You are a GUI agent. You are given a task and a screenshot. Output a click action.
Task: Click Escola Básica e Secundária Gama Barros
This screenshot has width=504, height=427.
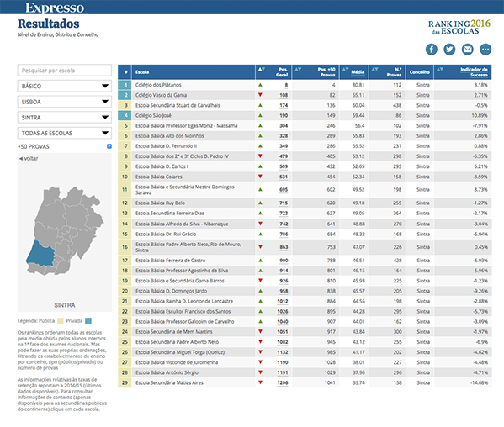coord(180,281)
